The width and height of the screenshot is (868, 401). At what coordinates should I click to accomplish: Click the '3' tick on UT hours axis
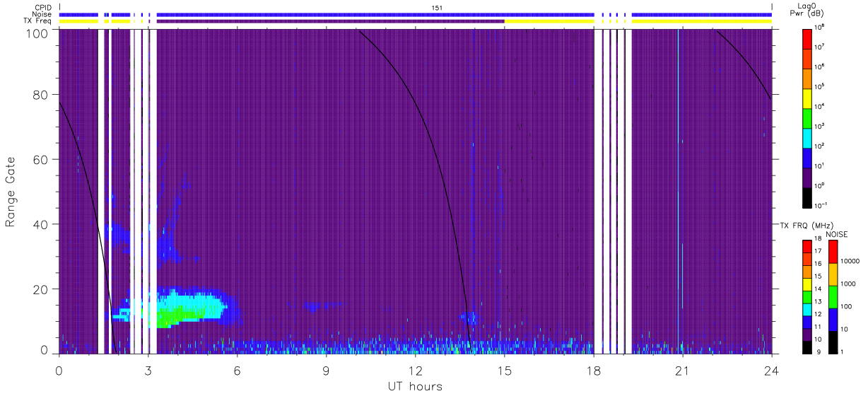[148, 370]
